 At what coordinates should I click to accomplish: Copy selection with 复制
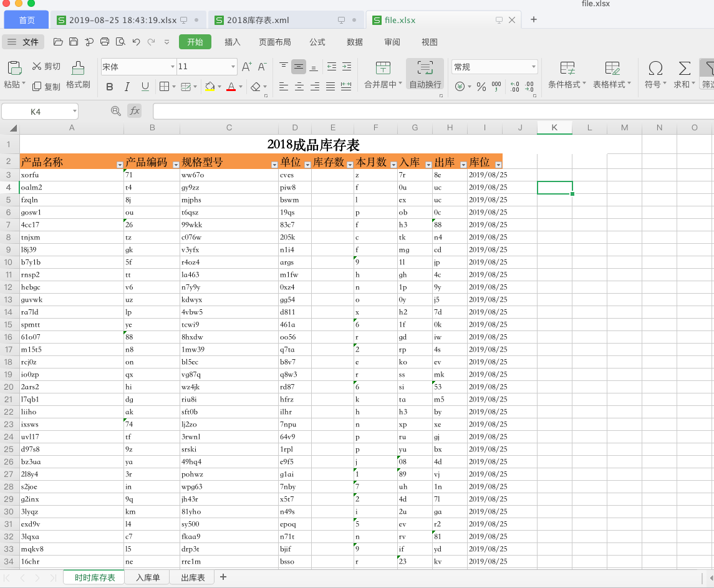(46, 87)
